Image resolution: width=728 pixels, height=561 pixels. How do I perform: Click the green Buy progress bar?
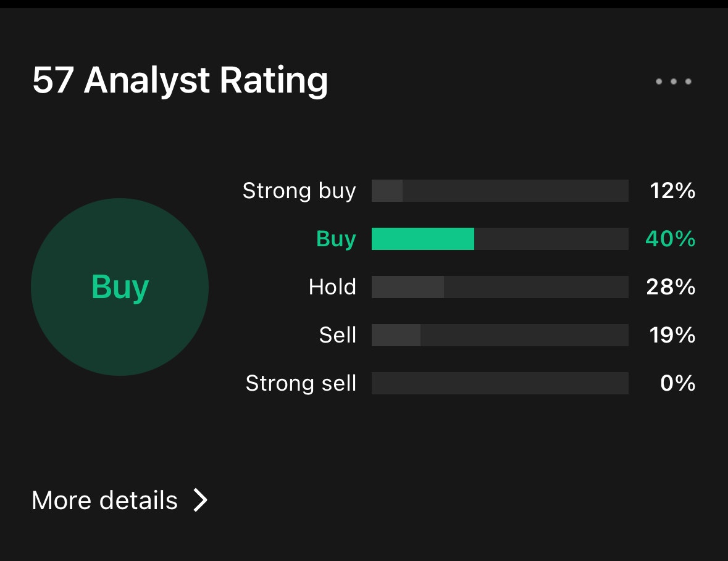coord(500,239)
